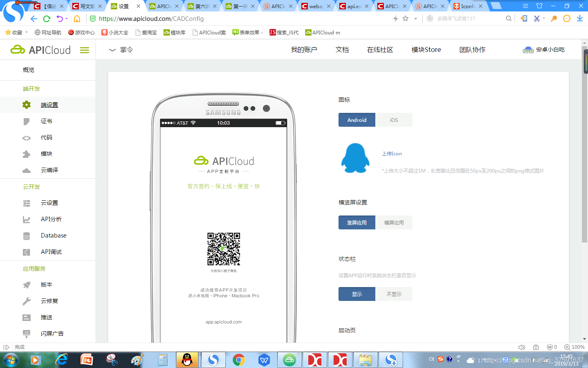The width and height of the screenshot is (588, 368).
Task: Choose 竖屏应用 portrait orientation
Action: 357,222
